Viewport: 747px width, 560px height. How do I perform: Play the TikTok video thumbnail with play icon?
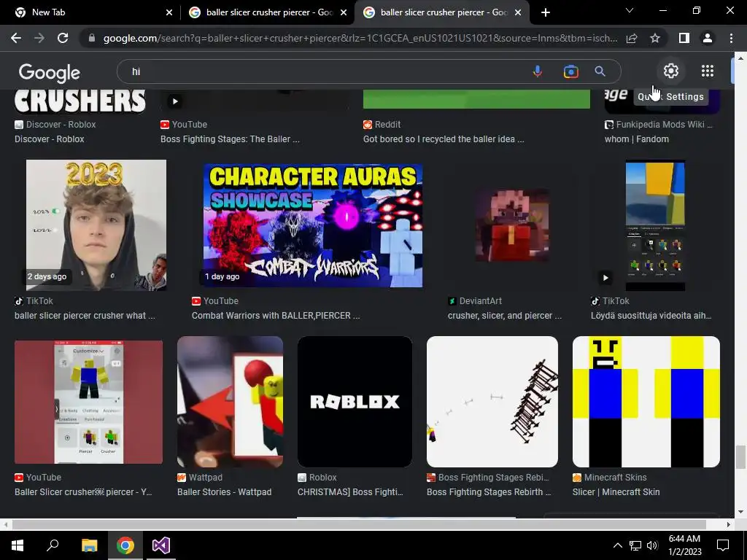pos(655,225)
